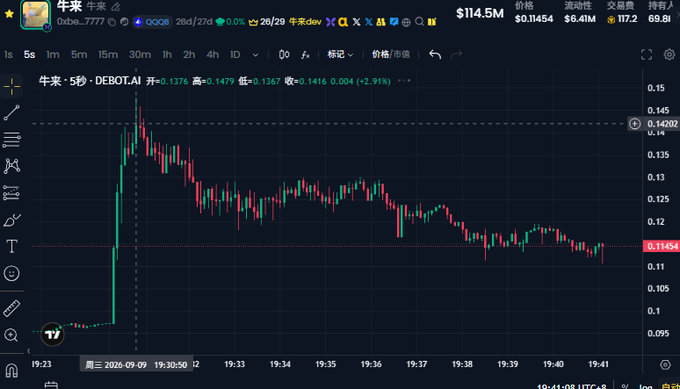Toggle percent scale on price axis
Viewport: 680px width, 389px height.
click(x=625, y=386)
